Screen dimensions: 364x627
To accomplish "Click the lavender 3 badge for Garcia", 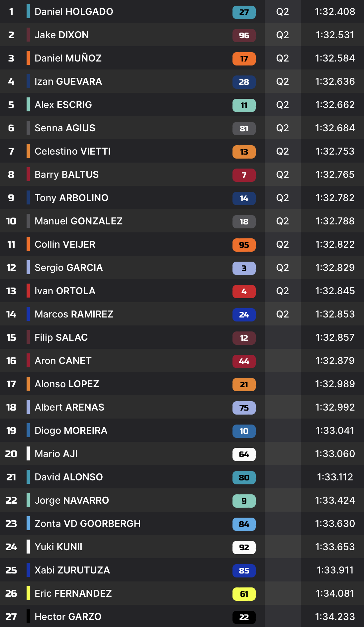I will point(244,268).
